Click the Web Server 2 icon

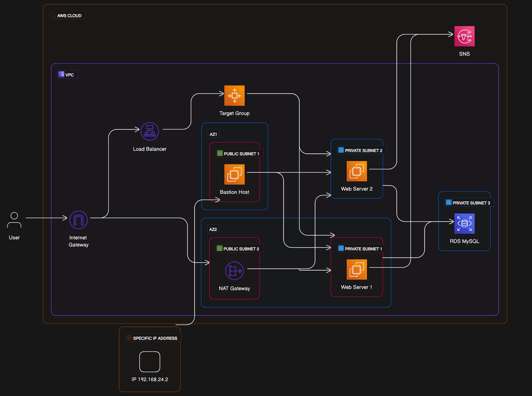pyautogui.click(x=356, y=171)
